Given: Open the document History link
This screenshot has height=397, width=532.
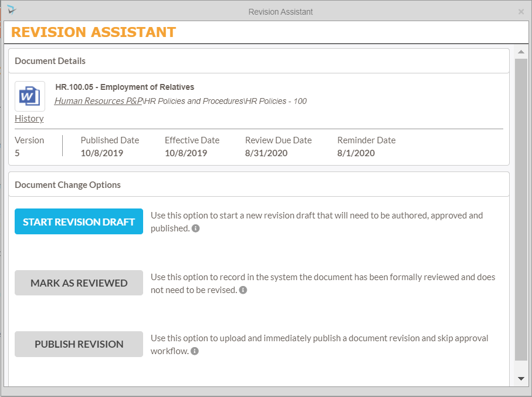Looking at the screenshot, I should tap(29, 119).
